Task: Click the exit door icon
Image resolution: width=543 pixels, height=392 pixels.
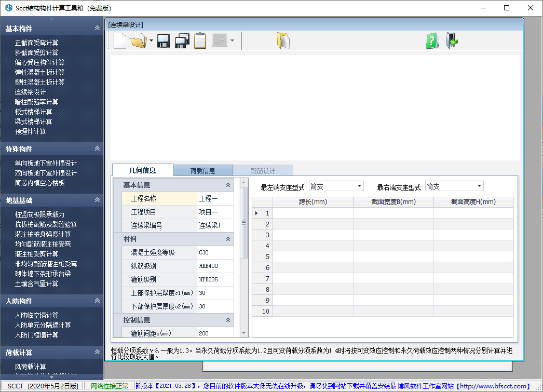Action: click(452, 40)
